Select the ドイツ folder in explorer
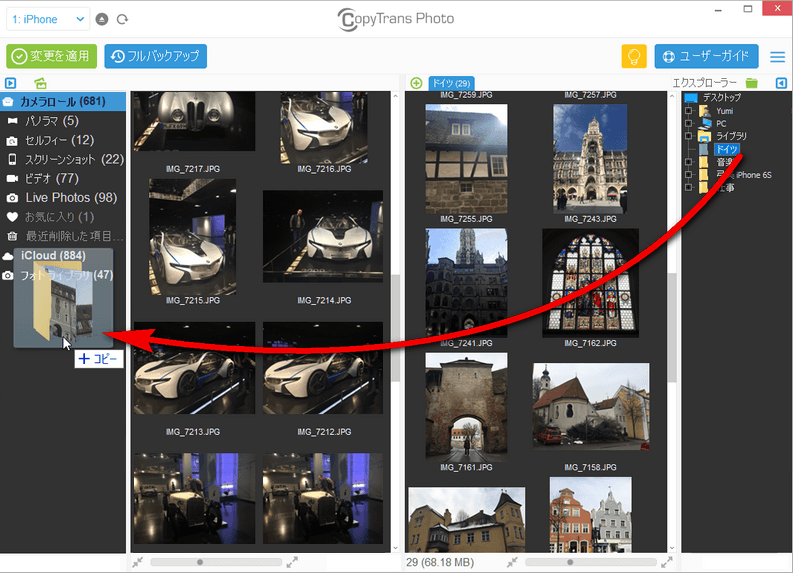Viewport: 793px width, 573px height. point(727,149)
